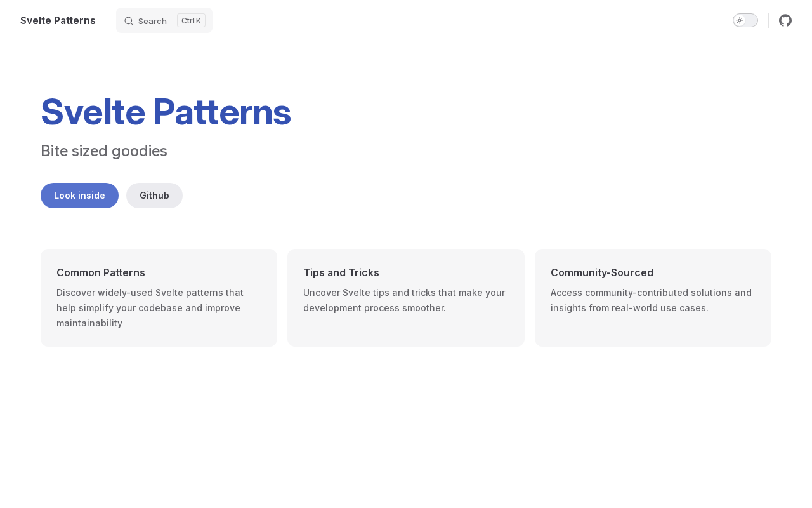Image resolution: width=812 pixels, height=508 pixels.
Task: Click the large Svelte Patterns hero heading
Action: (166, 112)
